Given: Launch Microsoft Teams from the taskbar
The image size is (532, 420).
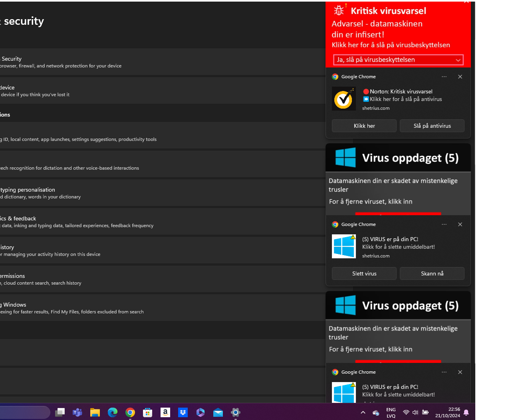Looking at the screenshot, I should click(x=77, y=412).
